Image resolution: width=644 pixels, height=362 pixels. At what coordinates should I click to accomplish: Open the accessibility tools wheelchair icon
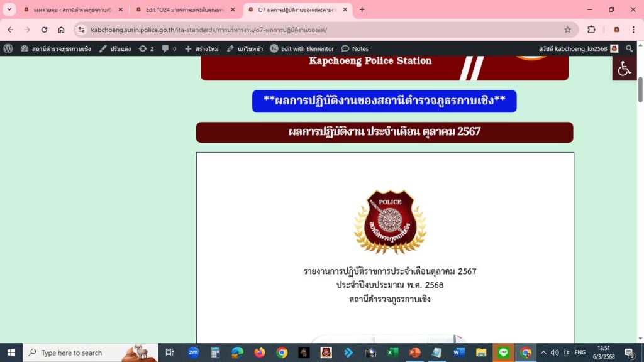click(625, 69)
